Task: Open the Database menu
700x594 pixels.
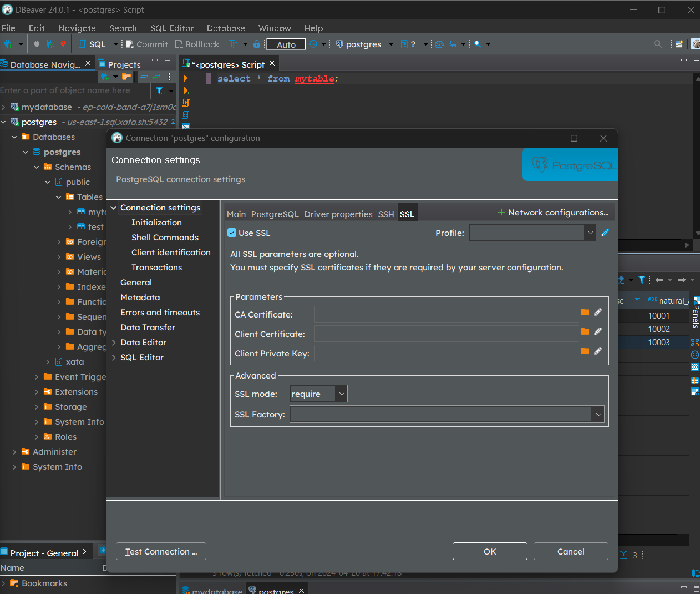Action: click(225, 28)
